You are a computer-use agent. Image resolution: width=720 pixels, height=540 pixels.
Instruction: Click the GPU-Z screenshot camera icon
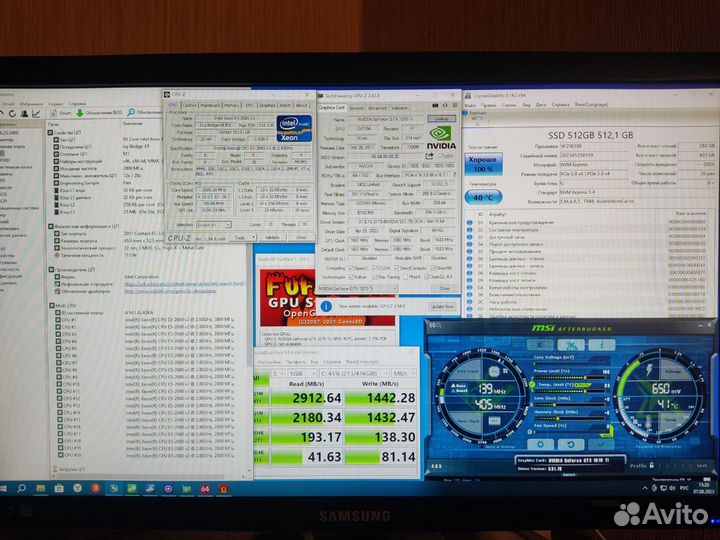click(435, 106)
